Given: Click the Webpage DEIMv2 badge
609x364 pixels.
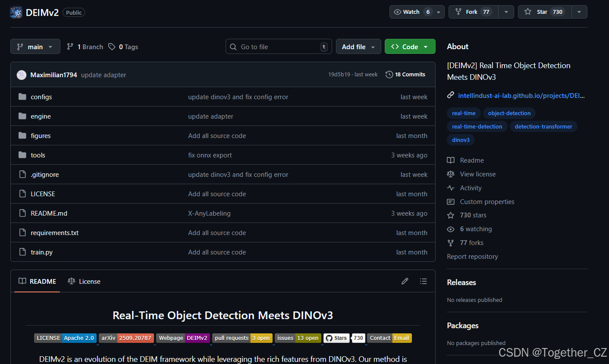Looking at the screenshot, I should pos(183,338).
